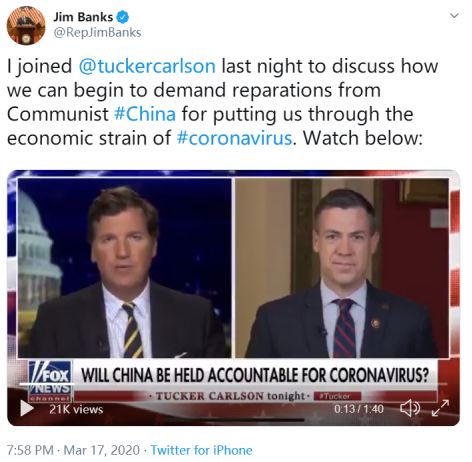Click the Jim Banks display name
Image resolution: width=472 pixels, height=462 pixels.
click(83, 17)
